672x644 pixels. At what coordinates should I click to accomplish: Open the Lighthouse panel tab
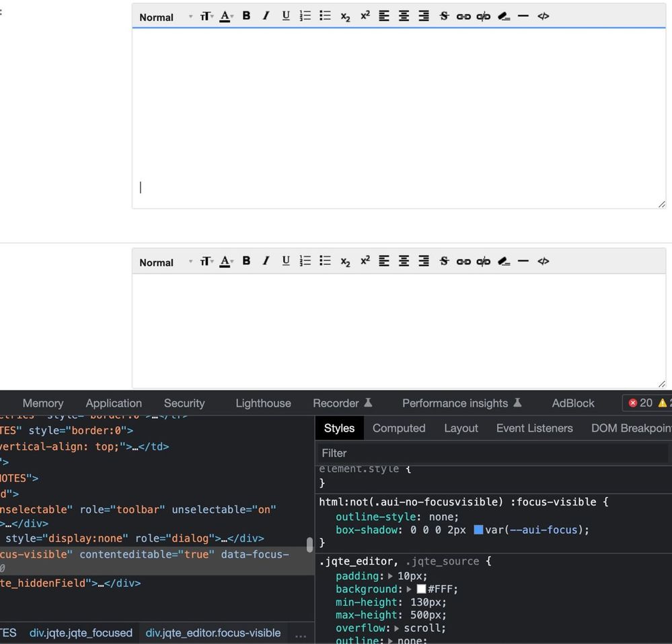coord(263,403)
